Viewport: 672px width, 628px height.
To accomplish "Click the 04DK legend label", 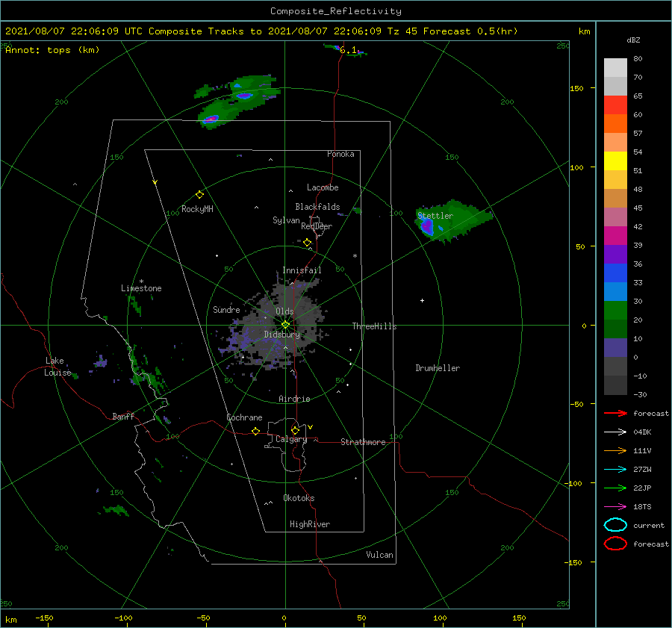I will 642,432.
